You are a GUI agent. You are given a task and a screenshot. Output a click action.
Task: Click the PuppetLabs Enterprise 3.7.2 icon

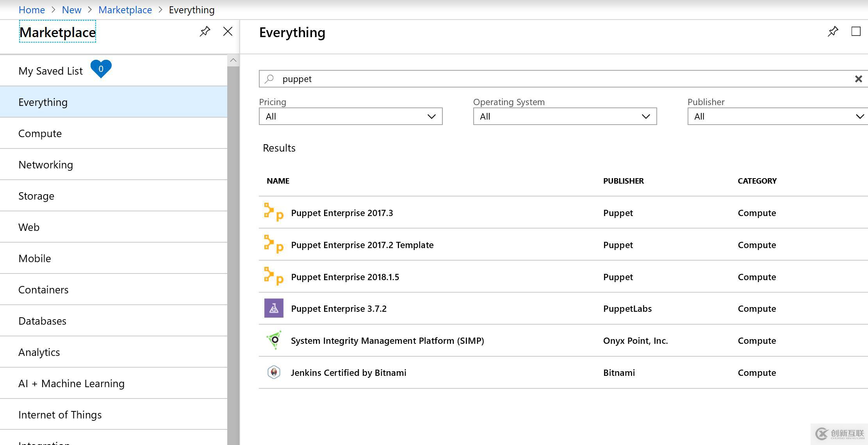(x=274, y=308)
